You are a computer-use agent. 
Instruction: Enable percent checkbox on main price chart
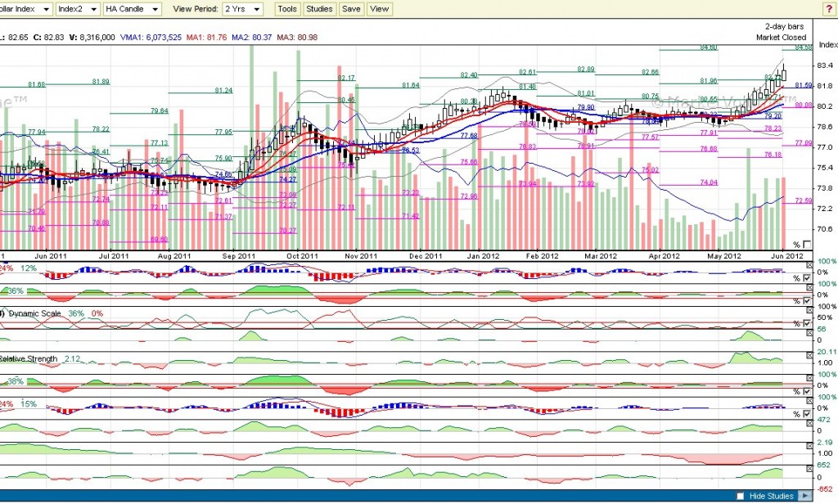pos(807,245)
